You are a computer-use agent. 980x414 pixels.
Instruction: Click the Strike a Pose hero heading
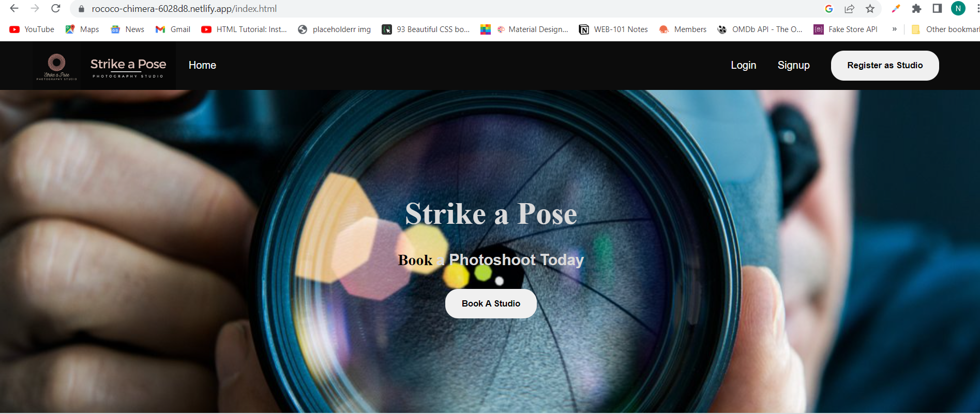(x=491, y=213)
